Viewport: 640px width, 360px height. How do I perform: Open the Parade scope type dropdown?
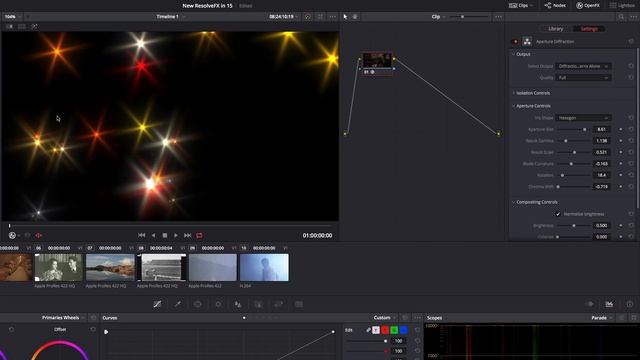[602, 318]
